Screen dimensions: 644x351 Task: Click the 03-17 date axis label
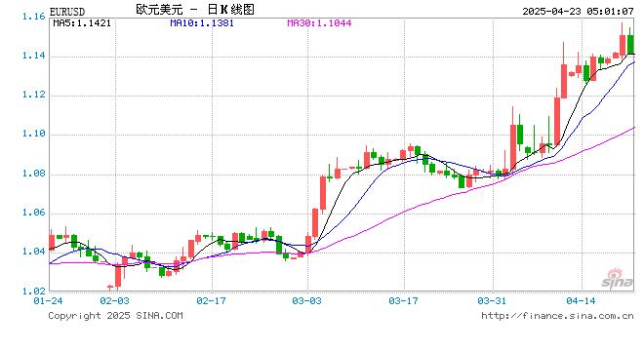tap(403, 301)
